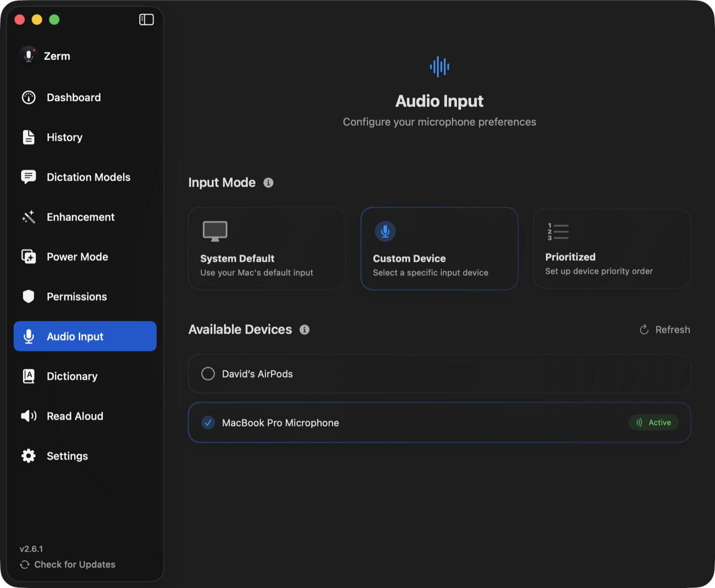Screen dimensions: 715x588
Task: Click 'Configure your microphone preferences' subtitle
Action: 439,122
